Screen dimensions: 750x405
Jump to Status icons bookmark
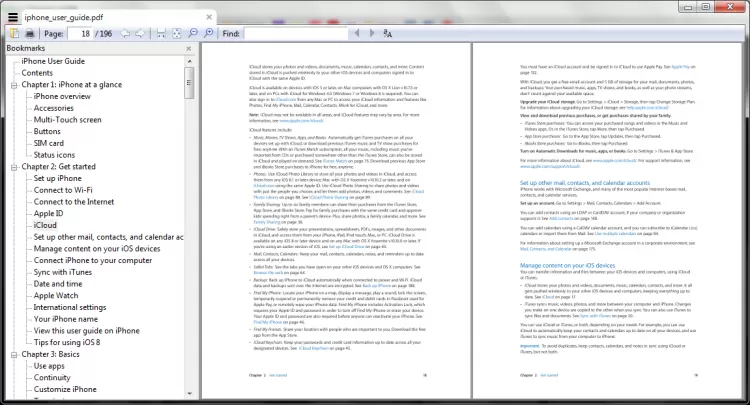click(54, 155)
